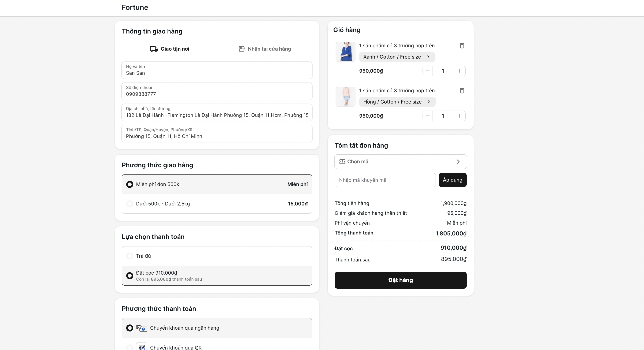Click the Đặt hàng button

(400, 280)
